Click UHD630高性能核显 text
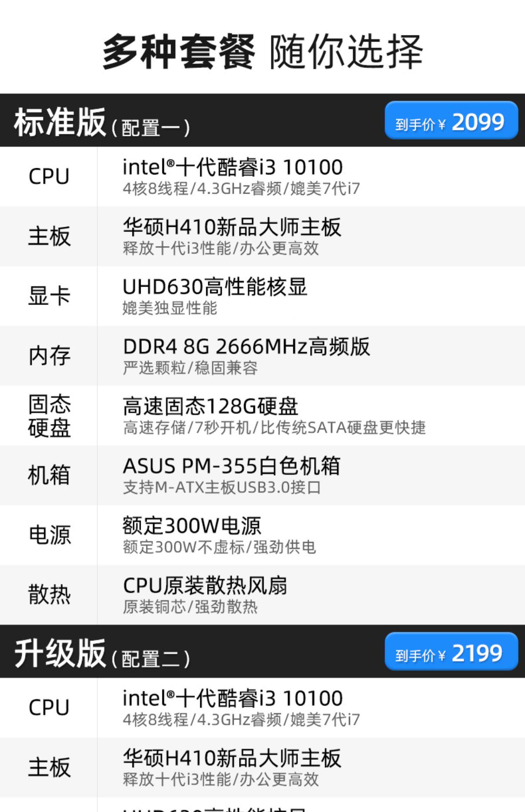Screen dimensions: 525x812 point(215,287)
